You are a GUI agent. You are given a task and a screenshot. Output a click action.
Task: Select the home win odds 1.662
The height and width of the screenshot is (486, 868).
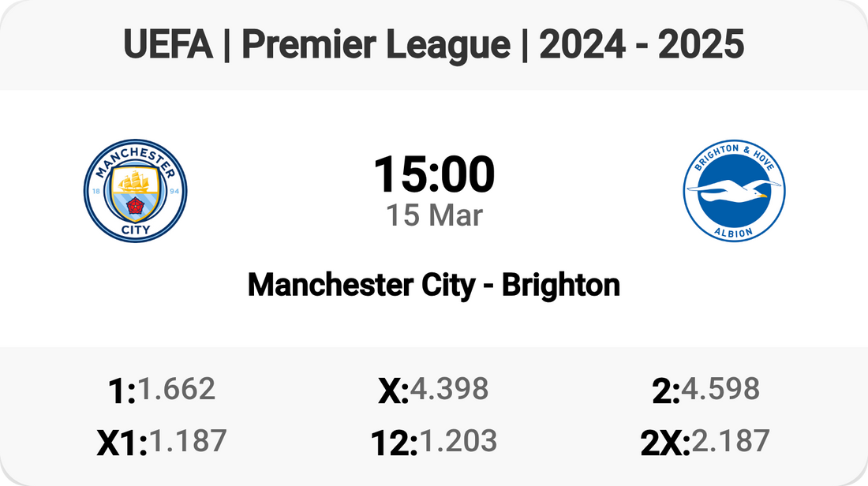176,389
